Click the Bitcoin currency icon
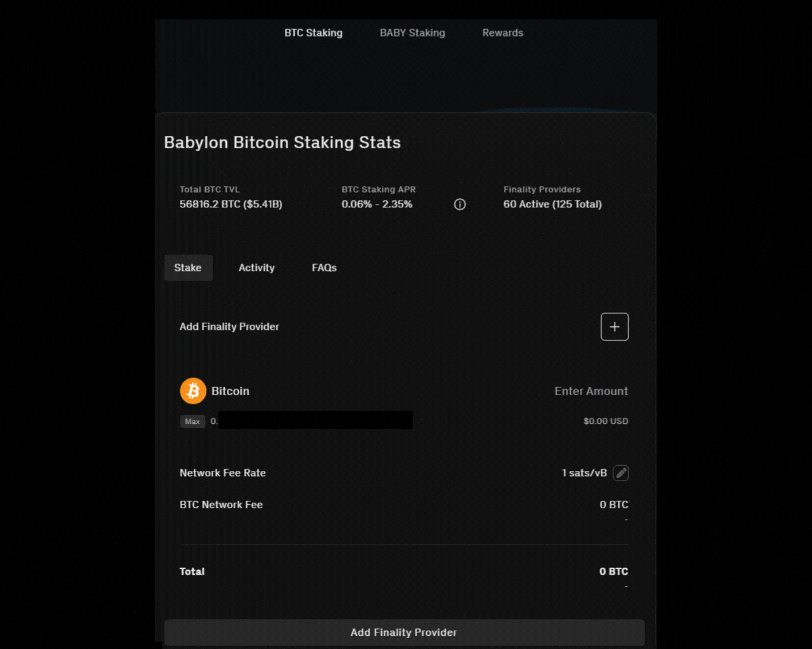 coord(193,391)
